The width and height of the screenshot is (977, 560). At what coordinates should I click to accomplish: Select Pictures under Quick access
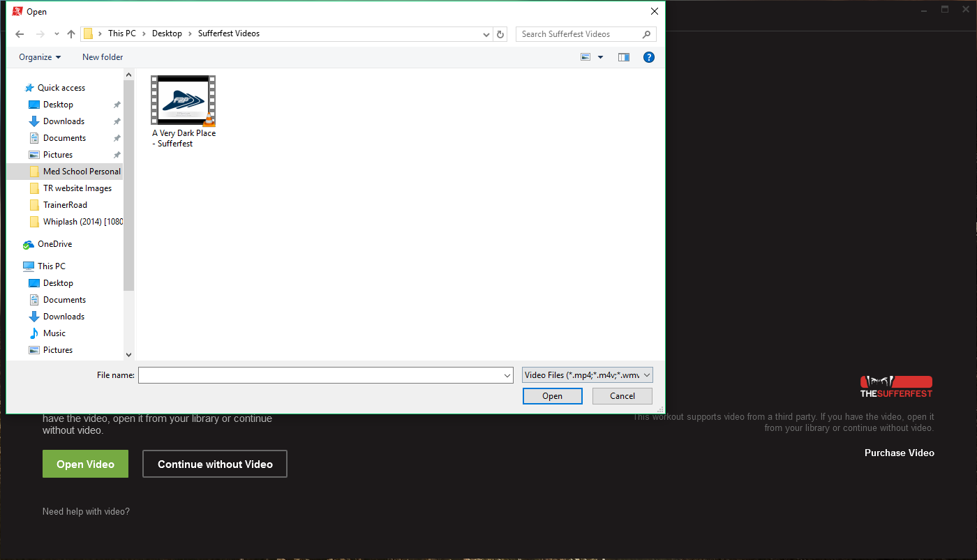click(58, 155)
